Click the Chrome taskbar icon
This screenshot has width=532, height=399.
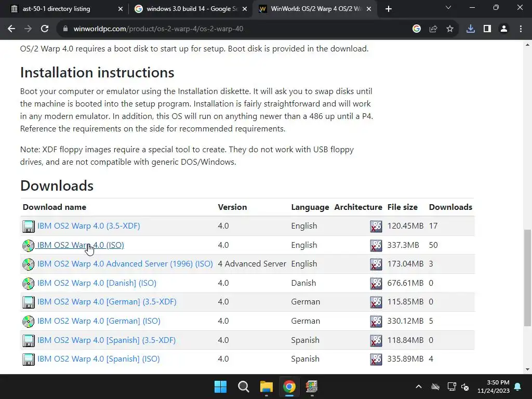tap(289, 387)
